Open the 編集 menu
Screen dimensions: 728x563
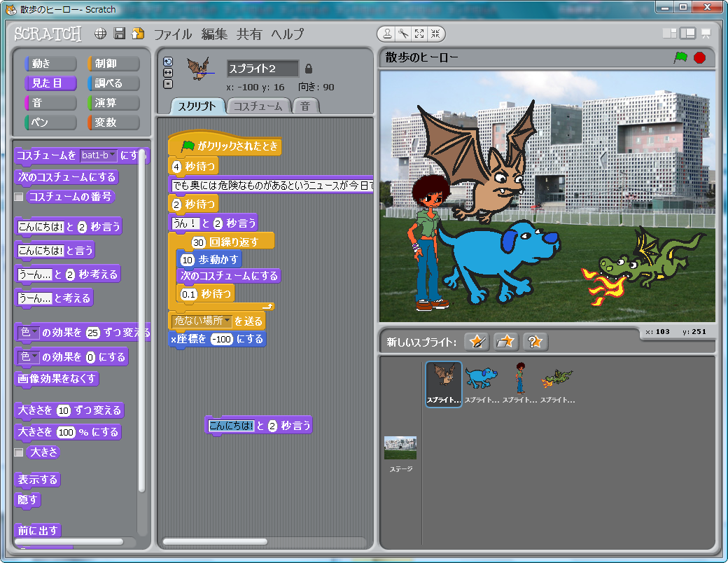coord(214,34)
